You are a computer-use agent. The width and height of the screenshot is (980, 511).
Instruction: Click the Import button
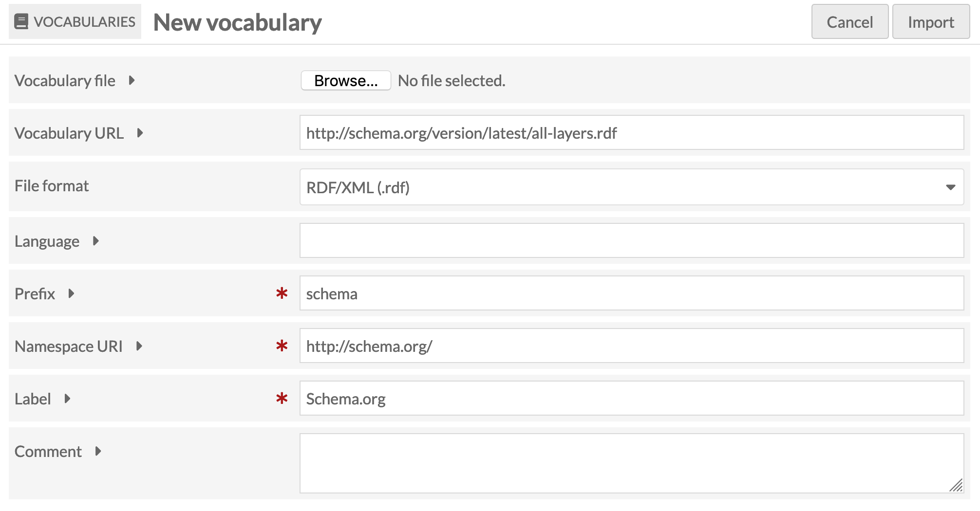931,22
